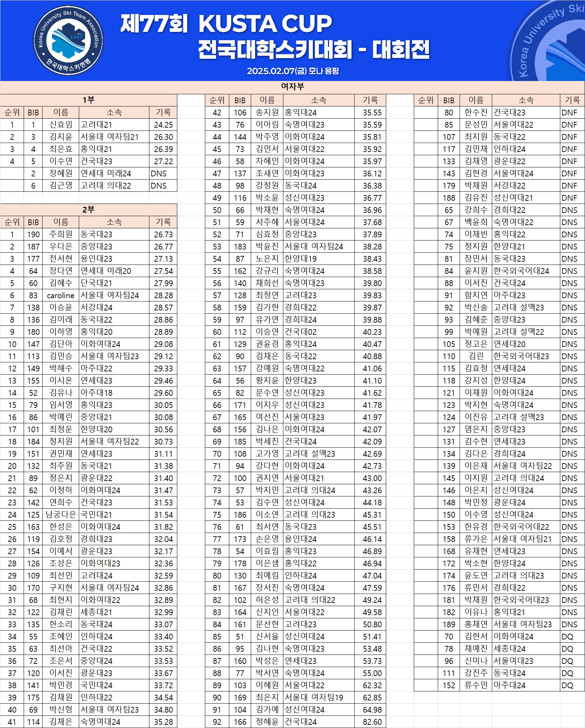Screen dimensions: 585x728
Task: Click '기록' header in right table
Action: (572, 100)
